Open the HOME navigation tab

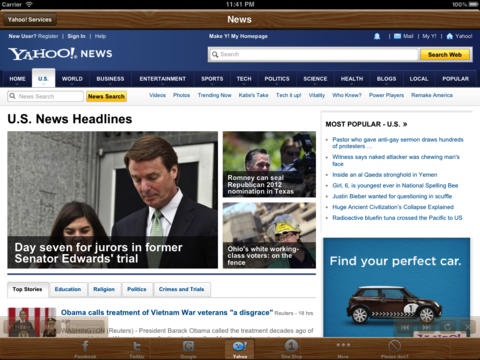(x=17, y=79)
